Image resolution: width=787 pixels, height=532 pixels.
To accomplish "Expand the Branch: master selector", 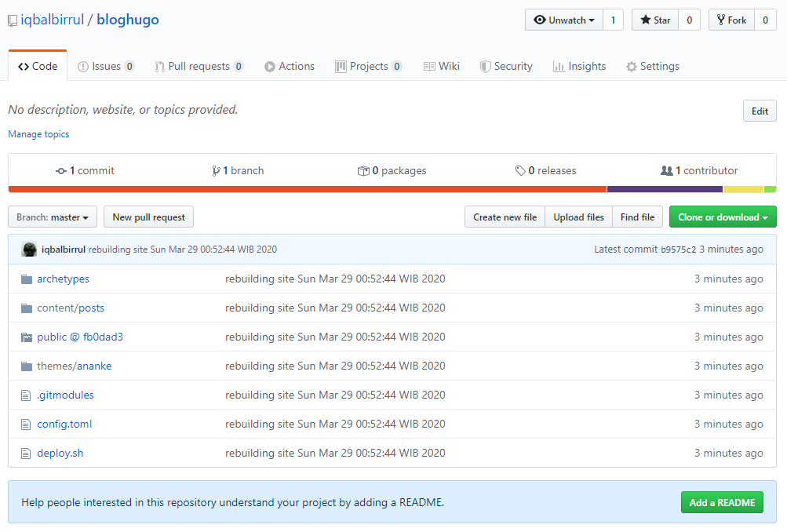I will point(53,217).
